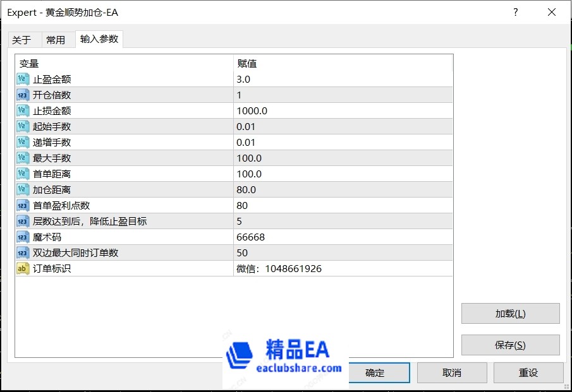Viewport: 572px width, 392px height.
Task: Click the 123 icon beside 首单盈利点数
Action: (20, 205)
